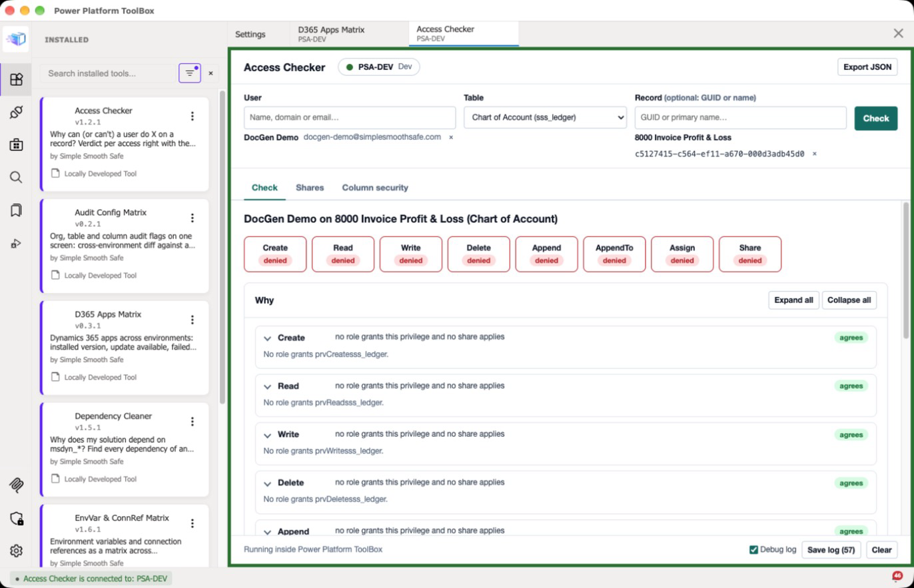The height and width of the screenshot is (588, 914).
Task: Collapse the Append explanation row
Action: [267, 532]
